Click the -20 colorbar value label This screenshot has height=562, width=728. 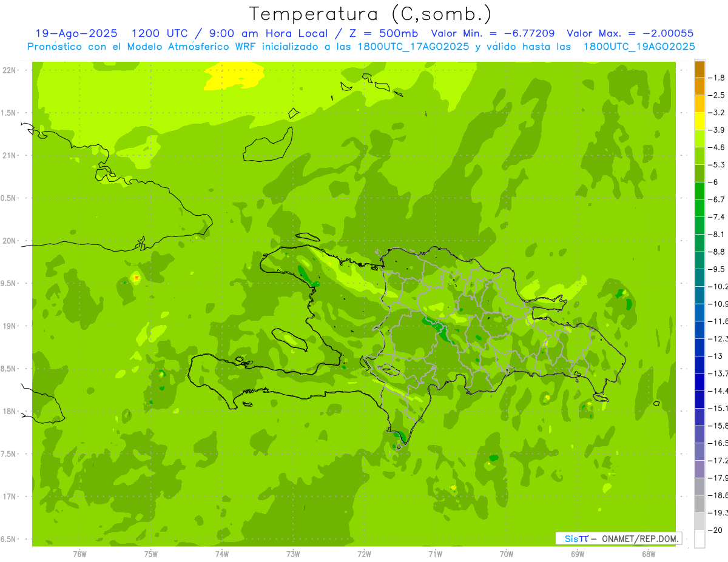(715, 530)
